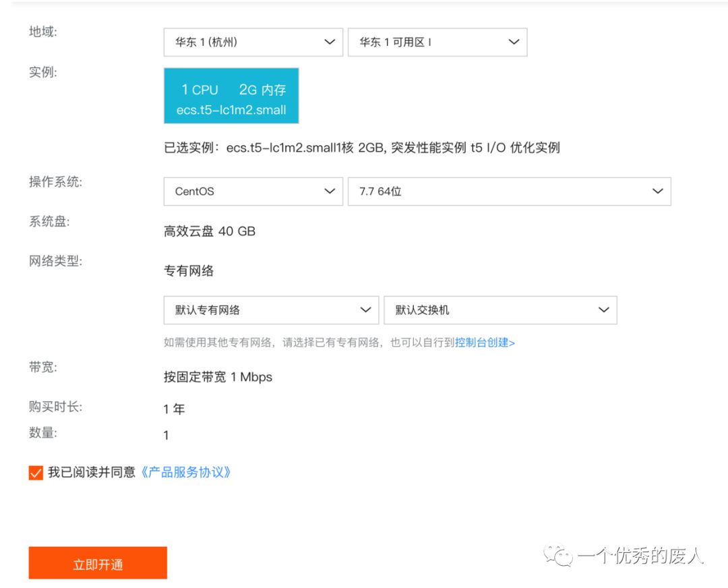Click the 一个优秀的废人 watermark text

pos(640,556)
